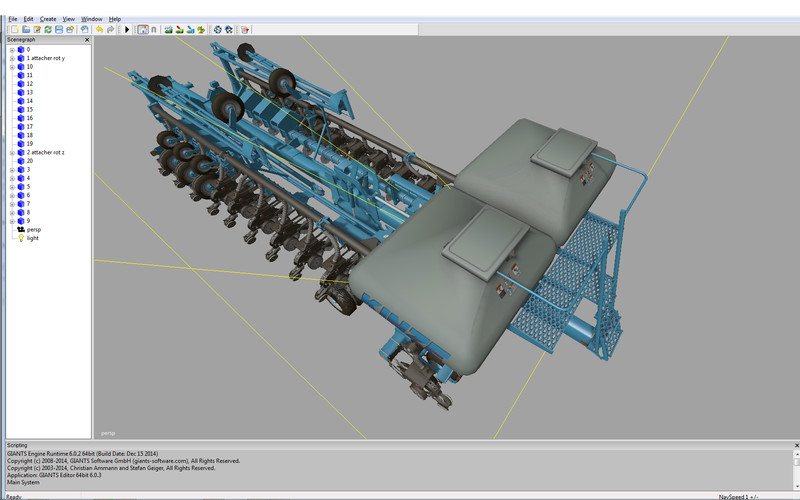Viewport: 800px width, 500px height.
Task: Click the blue cube icon of node 0
Action: [x=20, y=49]
